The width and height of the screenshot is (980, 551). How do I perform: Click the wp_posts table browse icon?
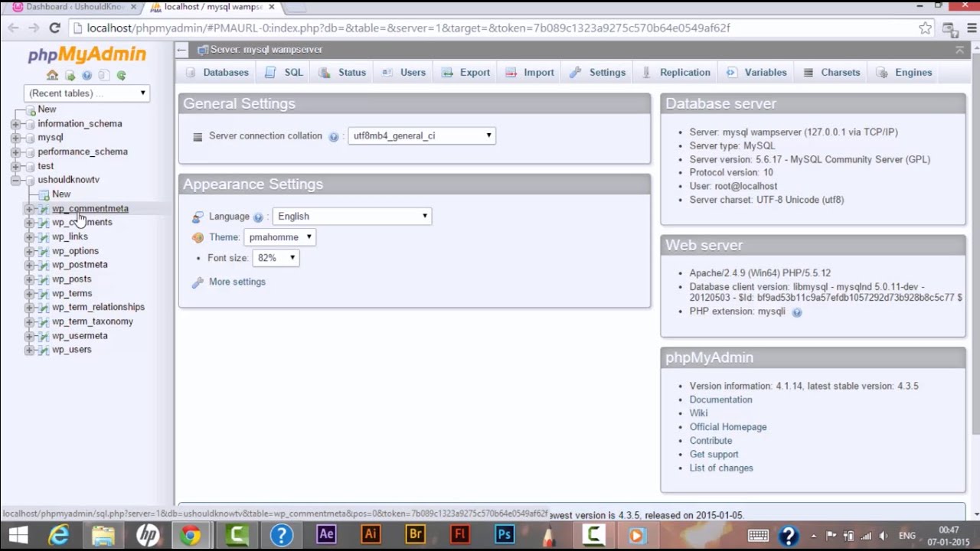point(44,279)
